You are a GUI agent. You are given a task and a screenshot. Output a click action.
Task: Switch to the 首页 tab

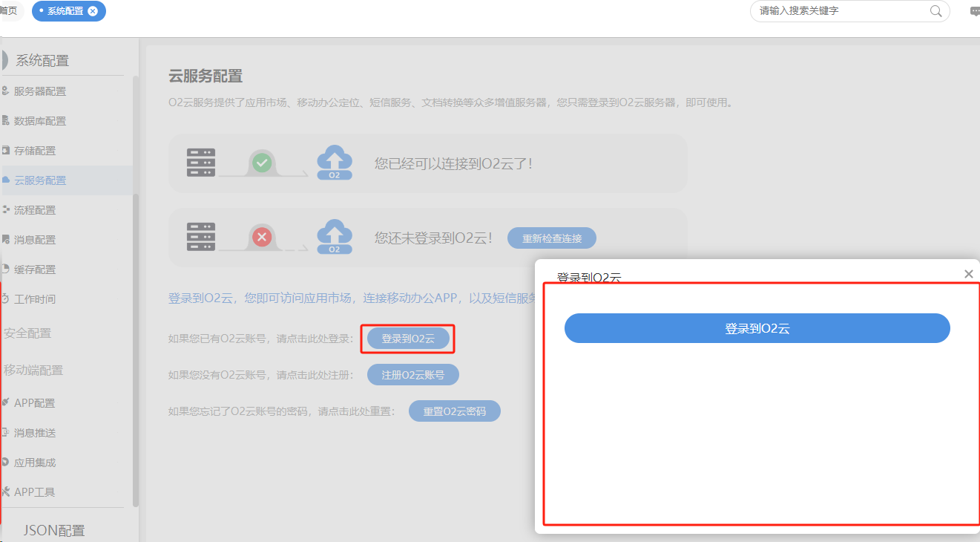click(9, 10)
